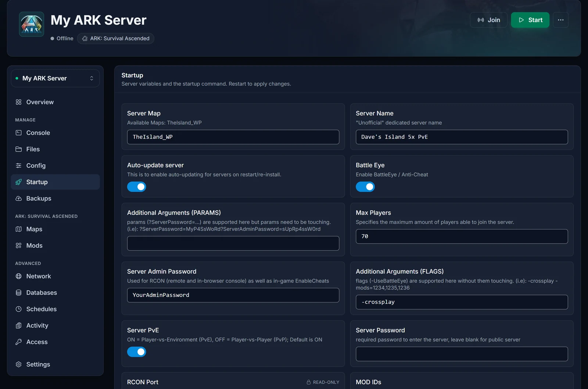Toggle the Auto-update server switch

tap(137, 187)
